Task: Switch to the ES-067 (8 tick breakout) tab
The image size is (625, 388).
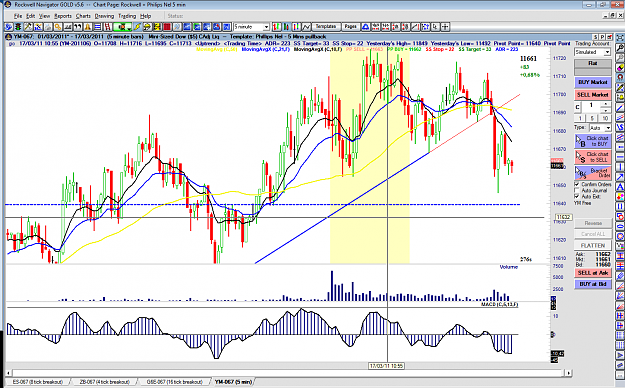Action: click(38, 382)
